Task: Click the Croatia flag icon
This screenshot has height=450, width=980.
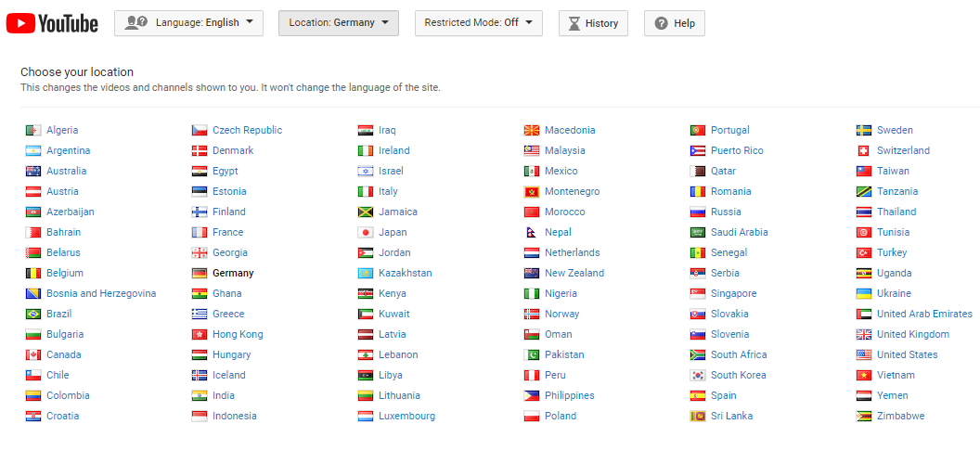Action: (33, 417)
